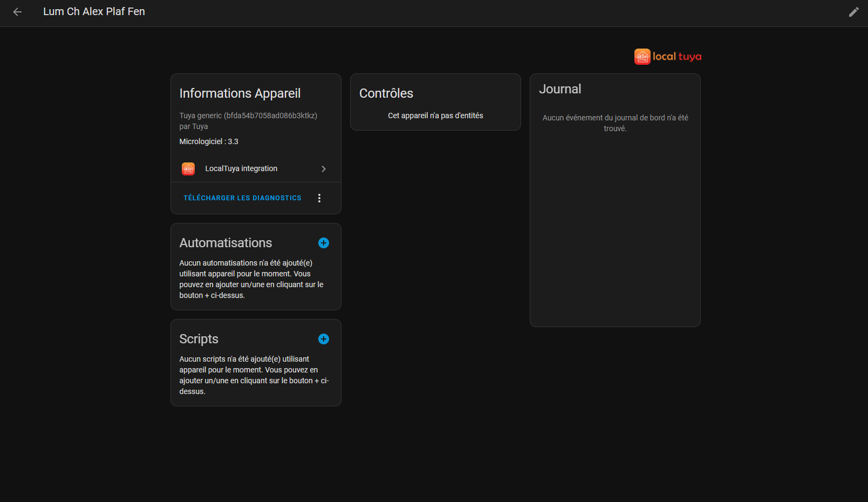868x502 pixels.
Task: Click the Contrôles card heading
Action: click(x=386, y=93)
